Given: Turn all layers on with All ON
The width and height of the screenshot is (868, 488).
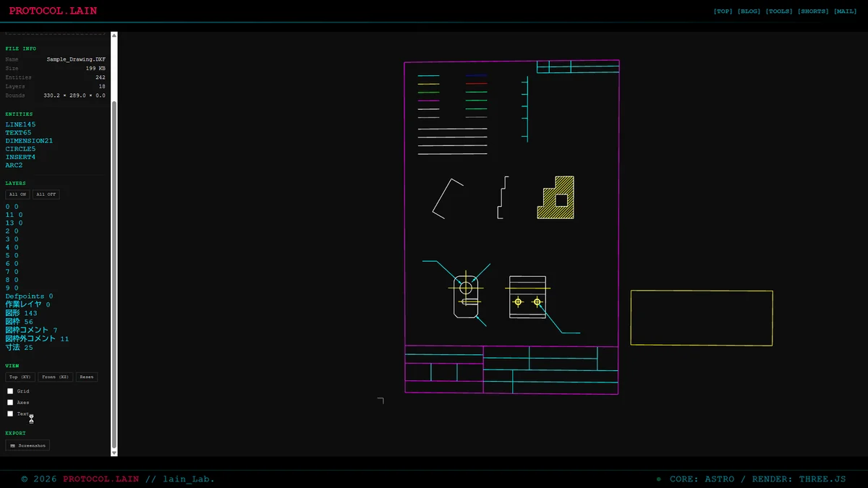Looking at the screenshot, I should tap(18, 194).
